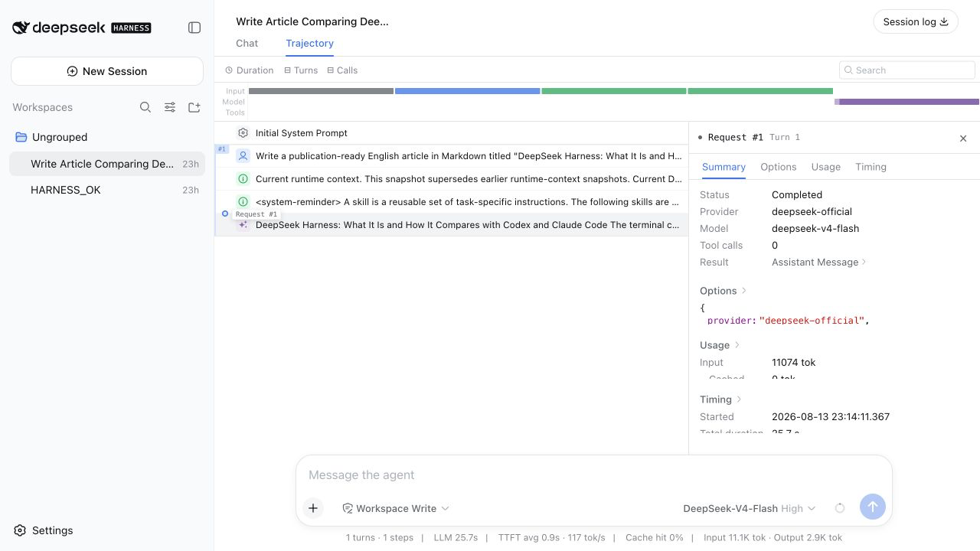Open the DeepSeek-V4-Flash model dropdown

[749, 508]
